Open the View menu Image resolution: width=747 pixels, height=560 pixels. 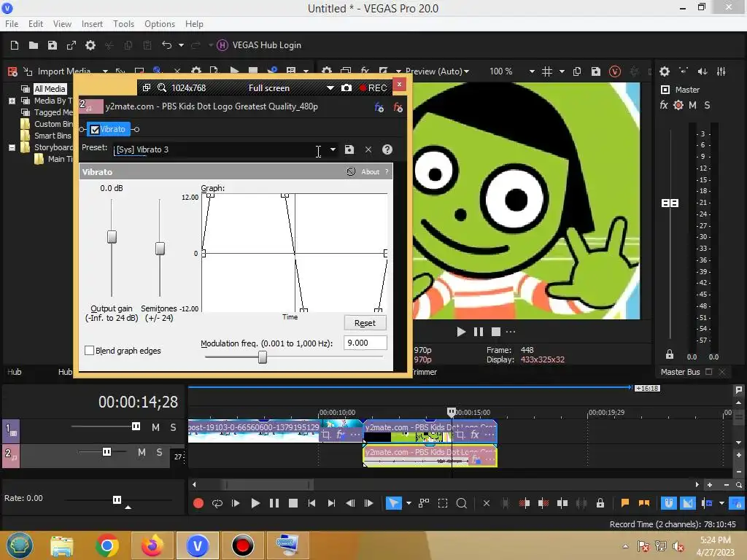(x=62, y=24)
